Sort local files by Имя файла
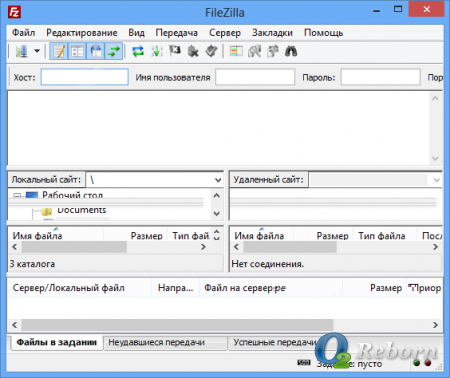450x378 pixels. [x=37, y=236]
